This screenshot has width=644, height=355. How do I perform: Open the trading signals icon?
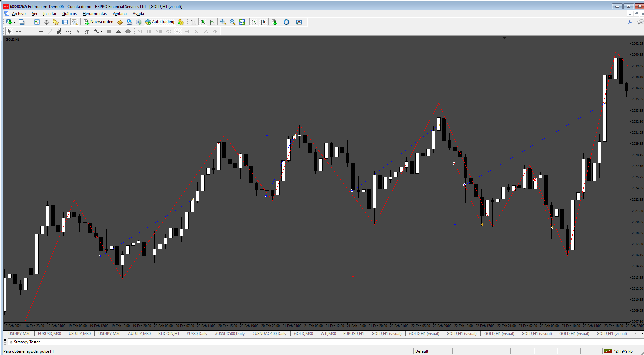tap(138, 22)
